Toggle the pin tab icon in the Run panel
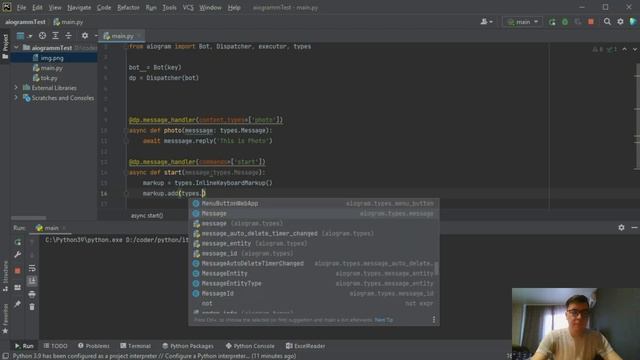640x360 pixels. 18,304
